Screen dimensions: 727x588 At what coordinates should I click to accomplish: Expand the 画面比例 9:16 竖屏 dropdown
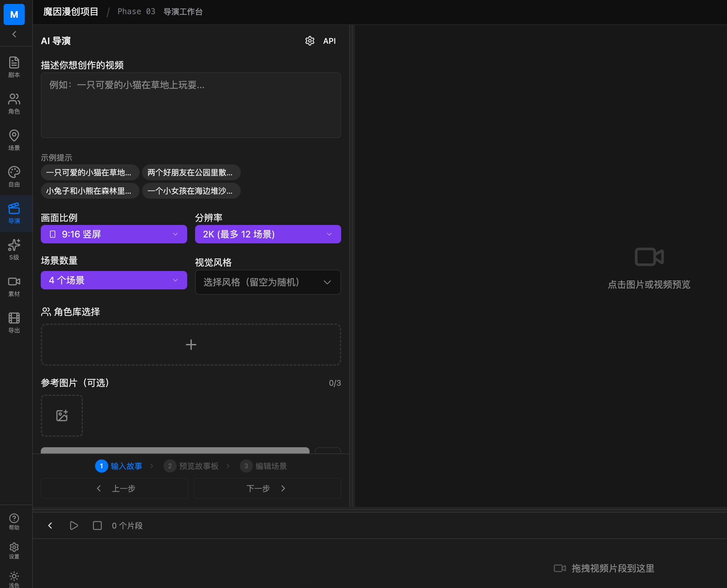pyautogui.click(x=114, y=234)
